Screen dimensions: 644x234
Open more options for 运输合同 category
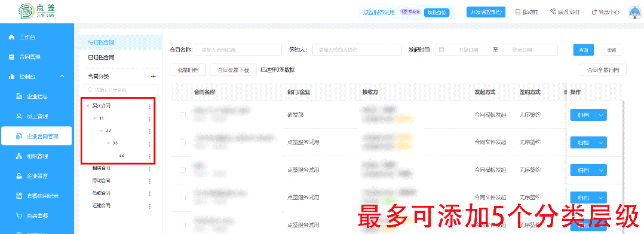(x=149, y=206)
